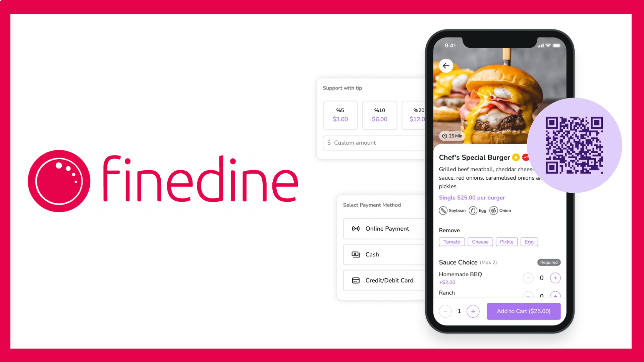
Task: Click the Online Payment radio icon
Action: 356,229
